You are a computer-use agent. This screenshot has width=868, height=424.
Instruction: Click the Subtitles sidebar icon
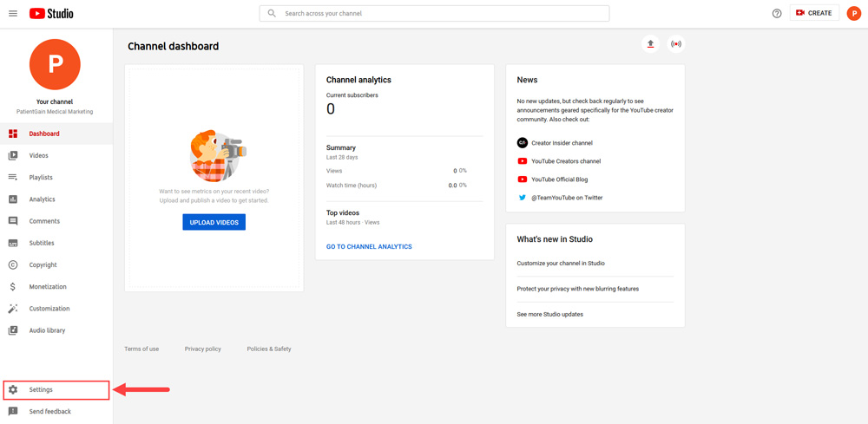[x=13, y=244]
